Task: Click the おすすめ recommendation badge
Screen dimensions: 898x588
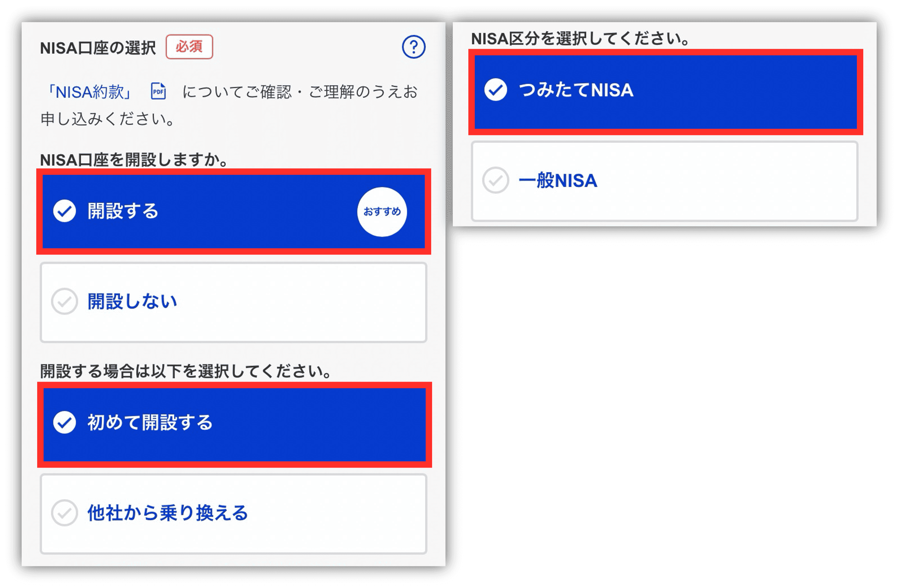Action: pyautogui.click(x=382, y=212)
